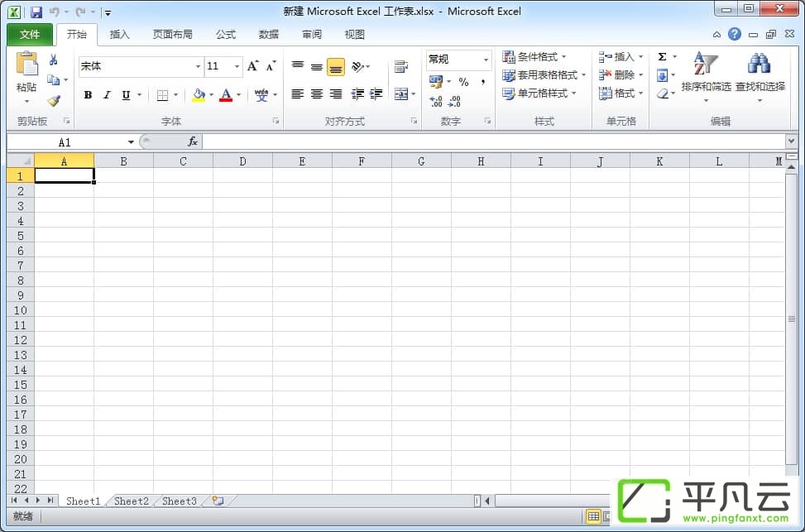Click the Undo arrow icon
Viewport: 805px width, 532px height.
[54, 12]
